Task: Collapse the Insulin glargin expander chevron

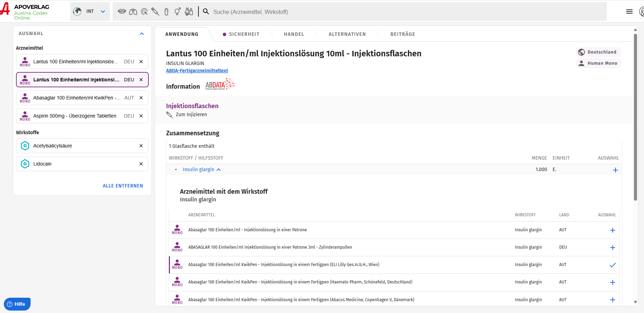Action: [219, 170]
